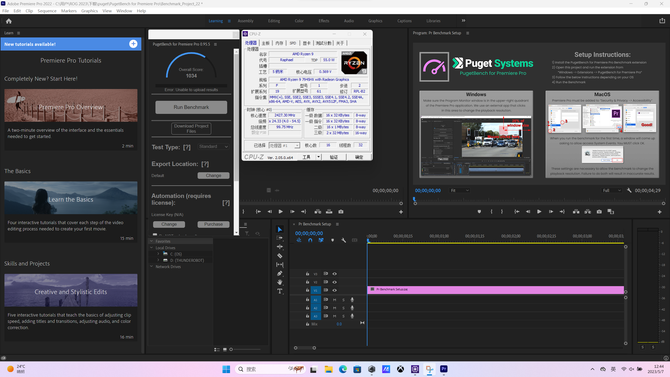The width and height of the screenshot is (670, 377).
Task: Select the Ripple Edit tool
Action: (x=280, y=247)
